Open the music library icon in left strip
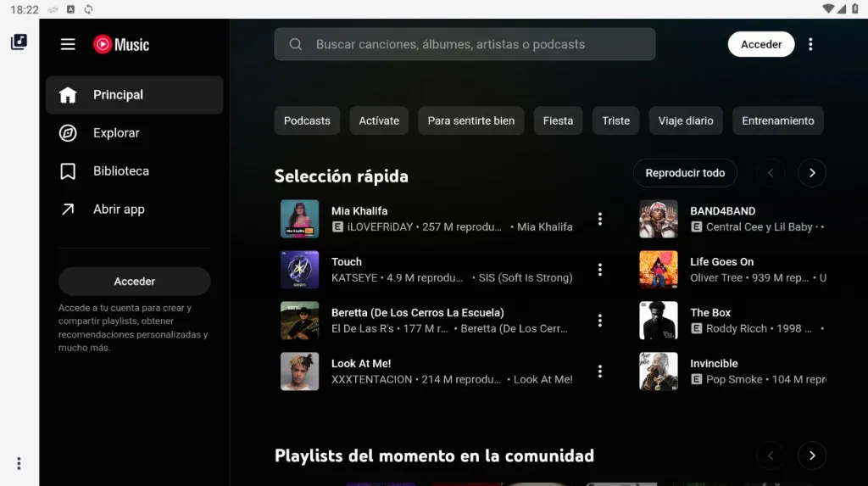This screenshot has height=486, width=868. tap(19, 42)
